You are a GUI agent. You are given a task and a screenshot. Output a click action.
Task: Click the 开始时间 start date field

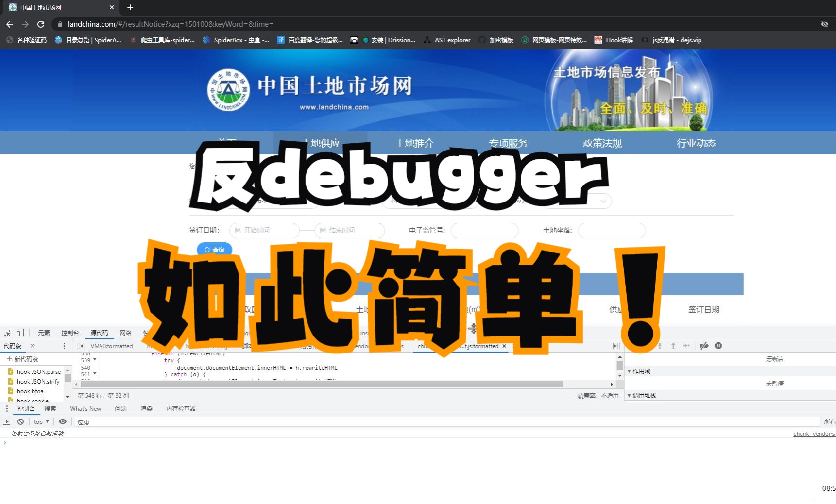click(264, 230)
